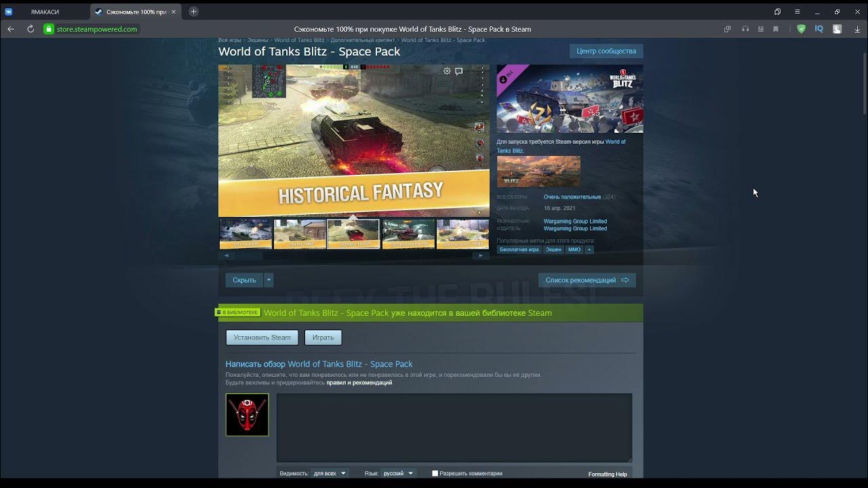Click the Экшен tag

pyautogui.click(x=554, y=249)
